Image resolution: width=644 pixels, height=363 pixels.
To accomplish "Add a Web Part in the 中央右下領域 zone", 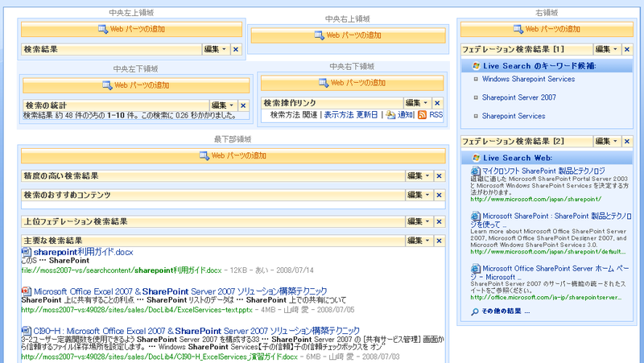I will pos(352,83).
